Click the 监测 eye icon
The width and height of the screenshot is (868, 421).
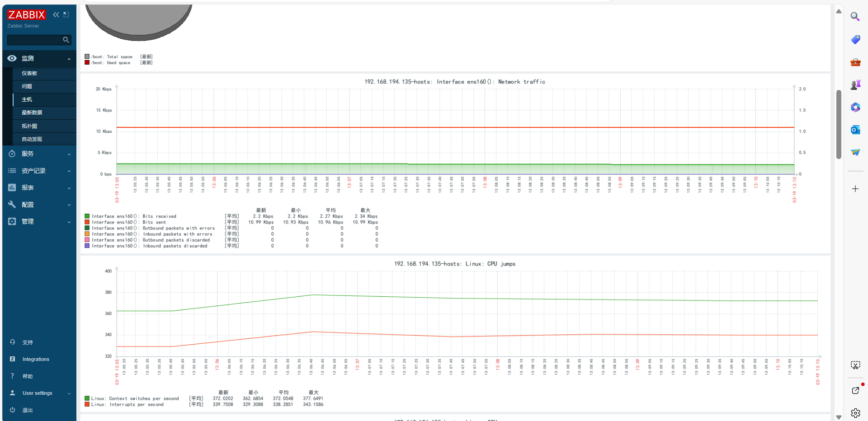[12, 58]
